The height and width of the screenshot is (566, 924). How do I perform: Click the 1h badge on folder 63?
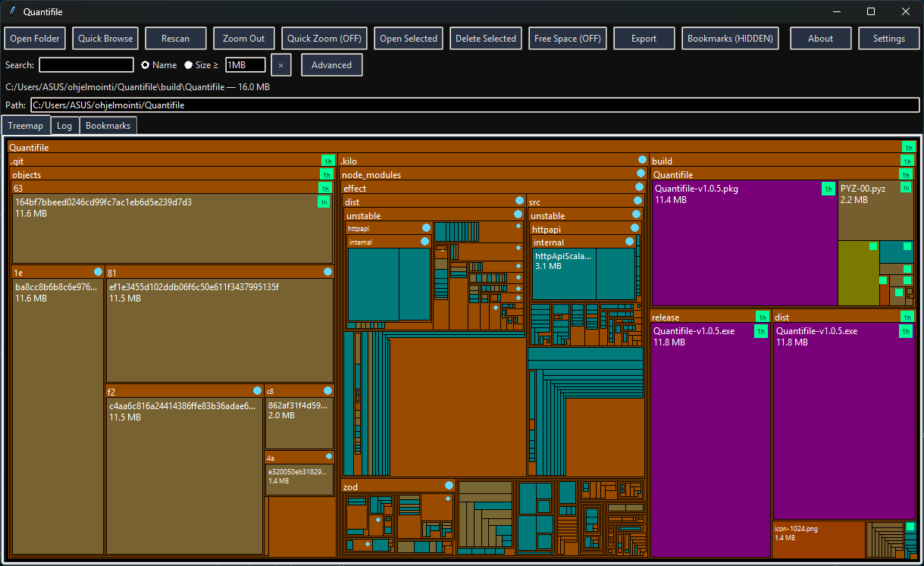(x=325, y=188)
